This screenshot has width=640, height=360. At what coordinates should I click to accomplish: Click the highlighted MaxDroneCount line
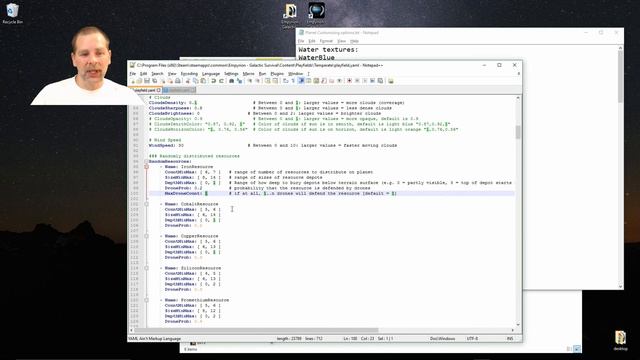click(x=331, y=193)
